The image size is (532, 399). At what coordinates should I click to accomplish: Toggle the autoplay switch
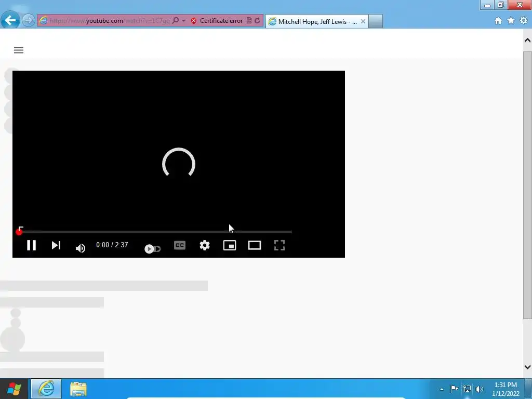[152, 249]
